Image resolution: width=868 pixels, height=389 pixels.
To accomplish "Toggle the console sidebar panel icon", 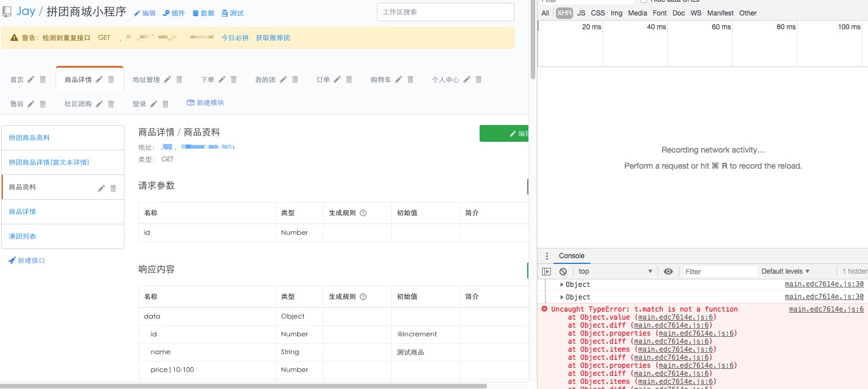I will 546,271.
